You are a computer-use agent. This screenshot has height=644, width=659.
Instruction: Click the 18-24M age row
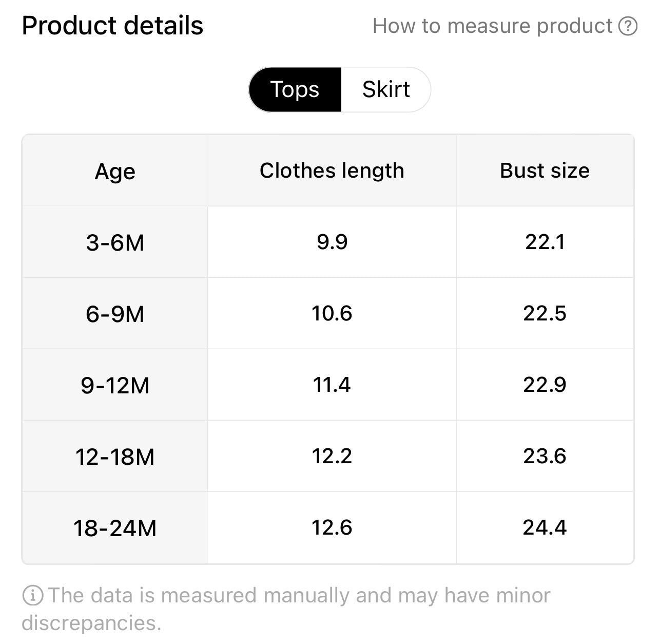[328, 527]
